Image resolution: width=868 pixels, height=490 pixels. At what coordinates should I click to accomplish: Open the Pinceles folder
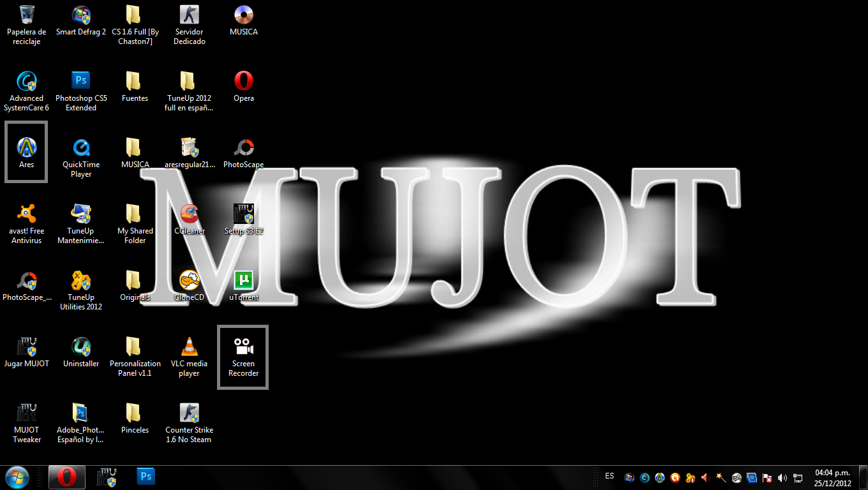[135, 413]
